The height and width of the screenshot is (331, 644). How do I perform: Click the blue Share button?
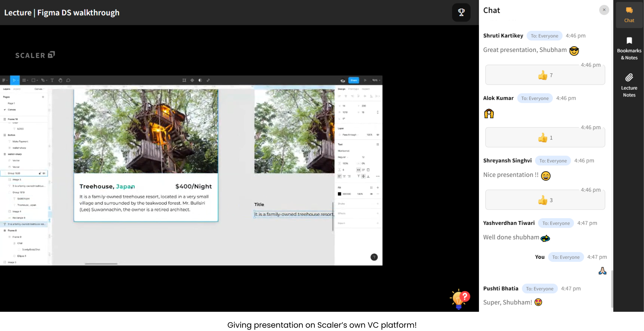point(353,80)
